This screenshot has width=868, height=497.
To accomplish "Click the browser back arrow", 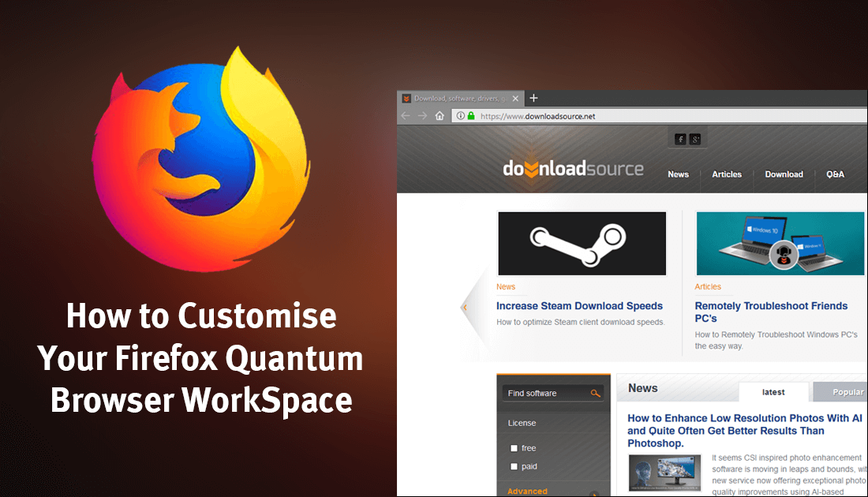I will [406, 116].
